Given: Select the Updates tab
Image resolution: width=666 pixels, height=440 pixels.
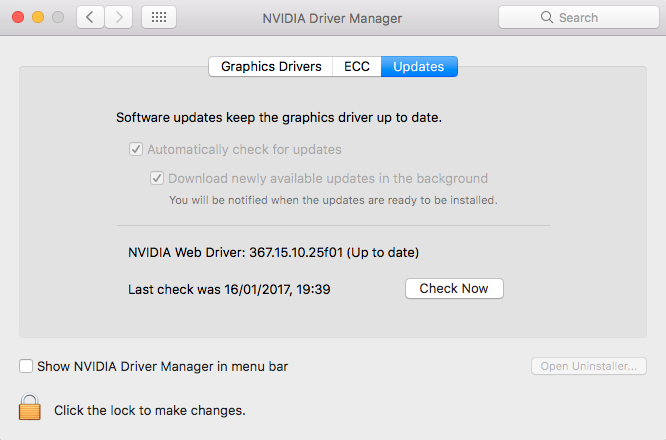Looking at the screenshot, I should tap(419, 67).
